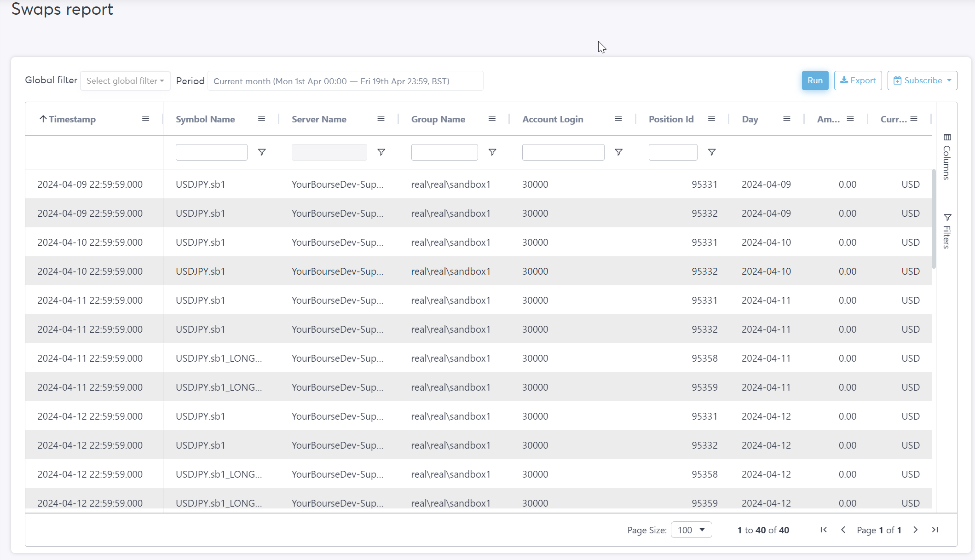This screenshot has width=975, height=560.
Task: Sort by Symbol Name column header
Action: click(x=205, y=119)
